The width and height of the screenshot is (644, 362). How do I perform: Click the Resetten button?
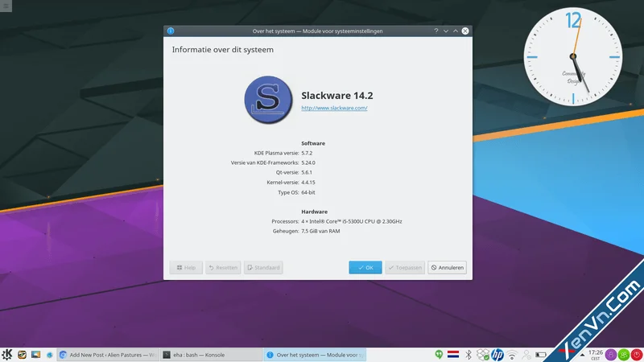point(223,268)
